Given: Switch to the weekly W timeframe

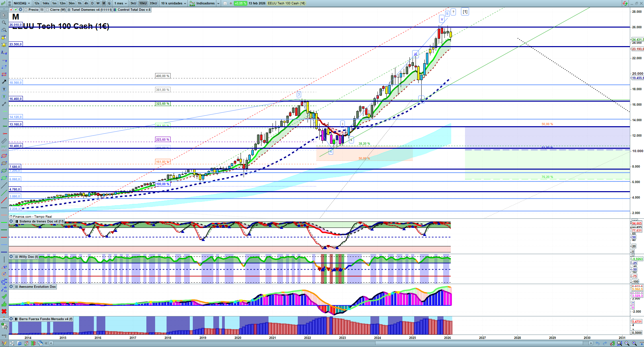Looking at the screenshot, I should [x=98, y=3].
